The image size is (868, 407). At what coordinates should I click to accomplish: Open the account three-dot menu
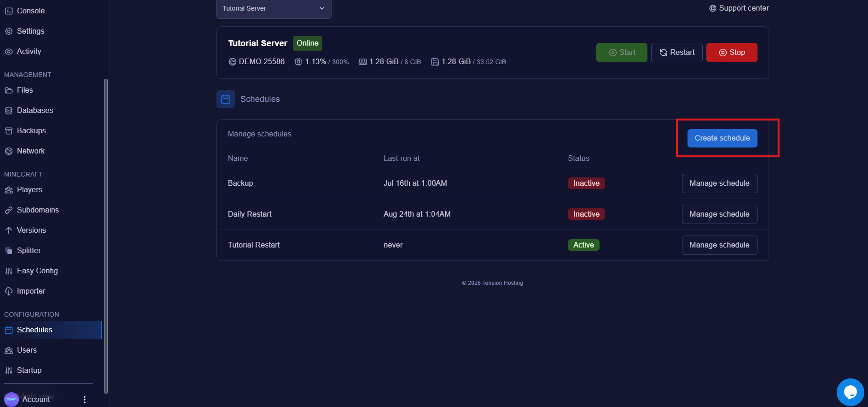pos(84,400)
